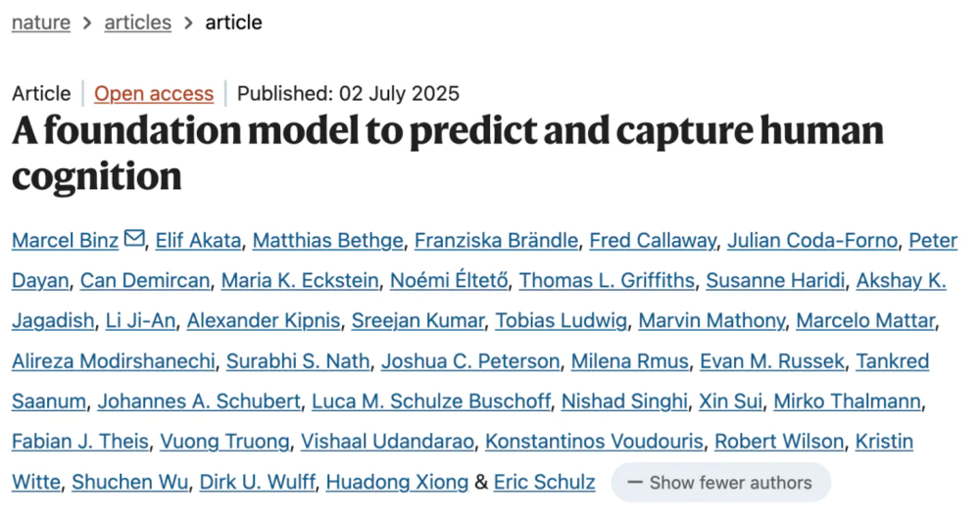Collapse list with Show fewer authors
This screenshot has width=980, height=520.
(720, 483)
